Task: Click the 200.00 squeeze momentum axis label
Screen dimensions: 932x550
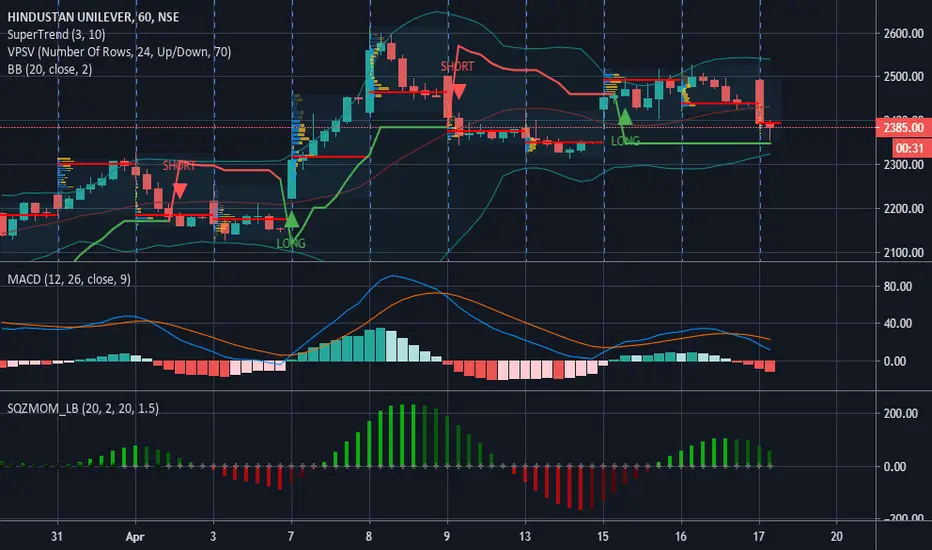Action: [x=900, y=414]
